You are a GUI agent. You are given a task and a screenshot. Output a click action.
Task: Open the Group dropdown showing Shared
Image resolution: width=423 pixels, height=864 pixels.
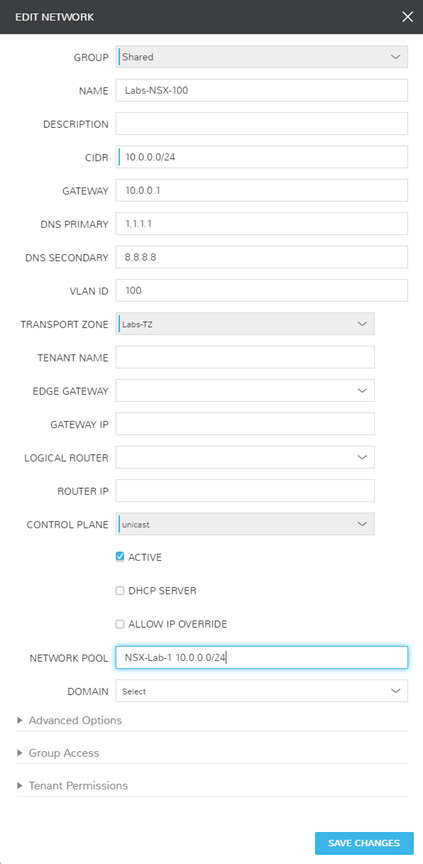pyautogui.click(x=262, y=57)
